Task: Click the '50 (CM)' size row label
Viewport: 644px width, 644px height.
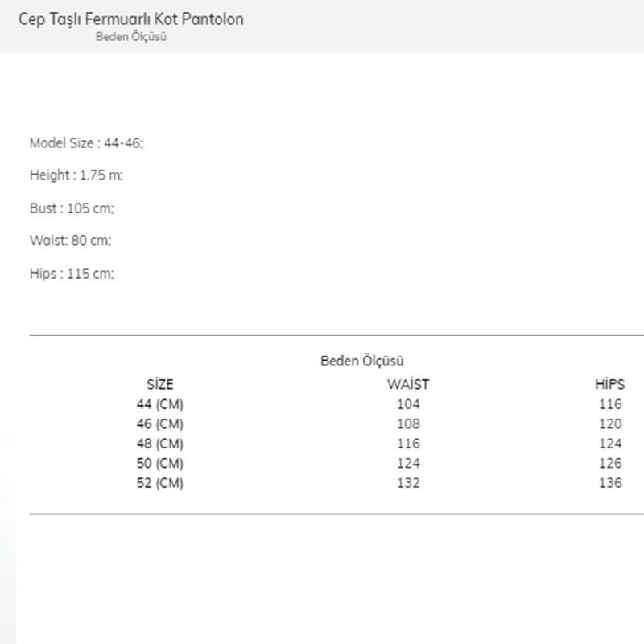Action: coord(160,464)
